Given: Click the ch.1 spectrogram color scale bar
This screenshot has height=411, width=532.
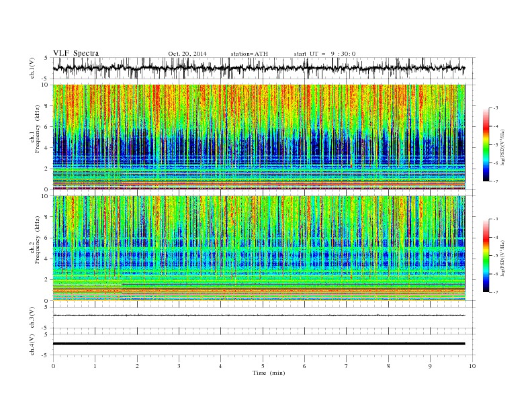Looking at the screenshot, I should coord(486,144).
